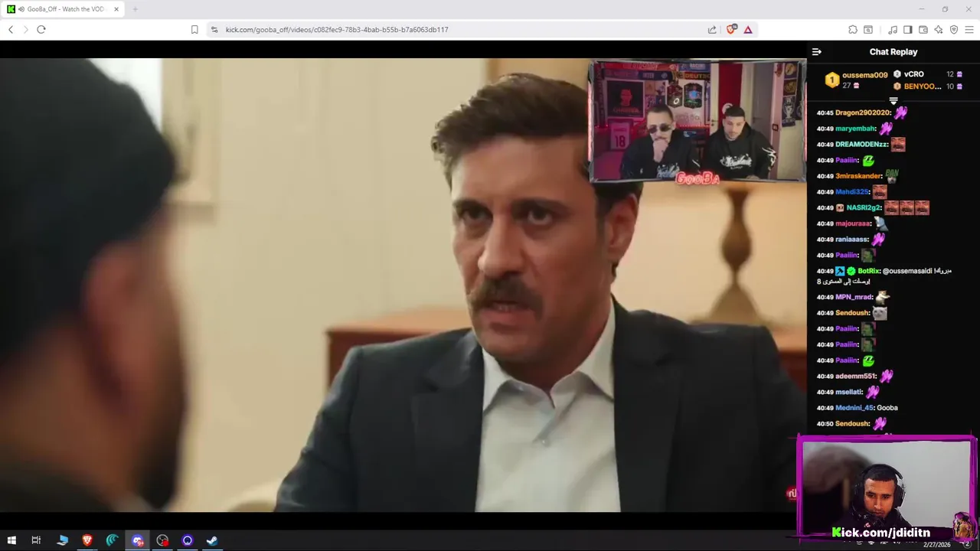This screenshot has width=980, height=551.
Task: Open Steam from the taskbar
Action: (x=212, y=540)
